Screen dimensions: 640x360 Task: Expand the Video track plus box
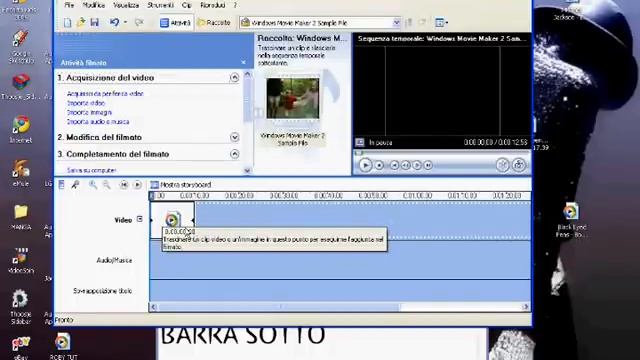tap(140, 219)
